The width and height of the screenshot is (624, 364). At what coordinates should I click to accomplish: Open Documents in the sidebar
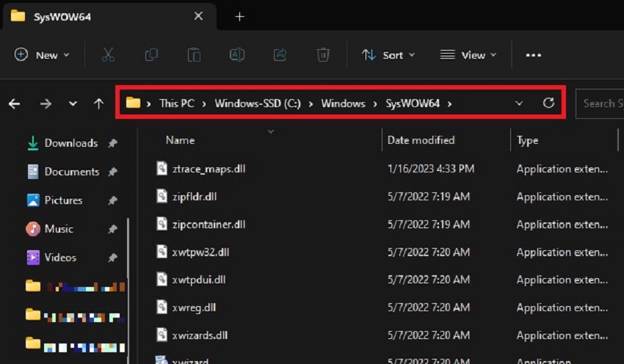[72, 172]
